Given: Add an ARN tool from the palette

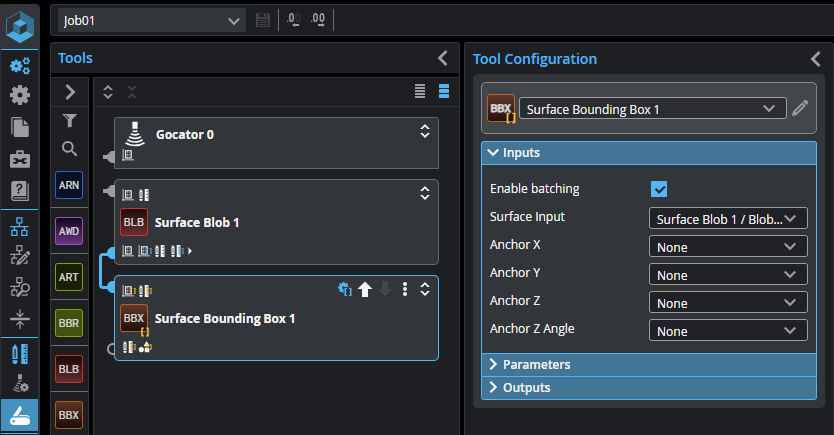Looking at the screenshot, I should coord(69,185).
